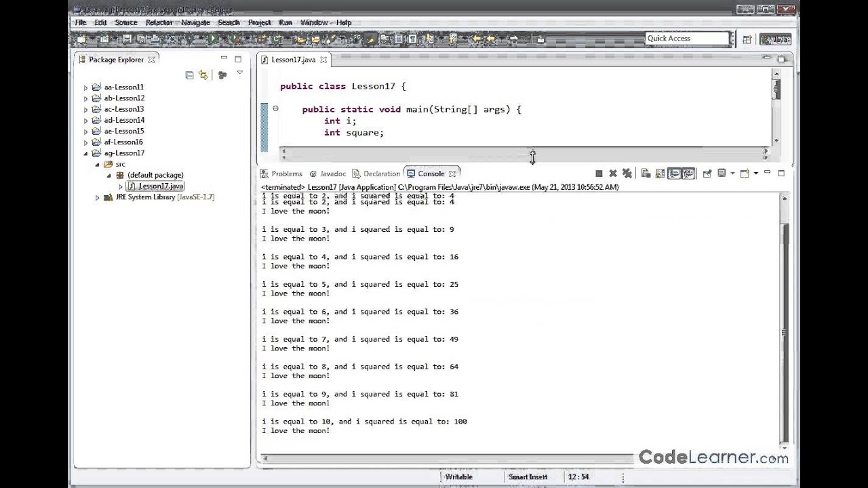The height and width of the screenshot is (488, 868).
Task: Collapse the main method fold marker
Action: tap(275, 108)
